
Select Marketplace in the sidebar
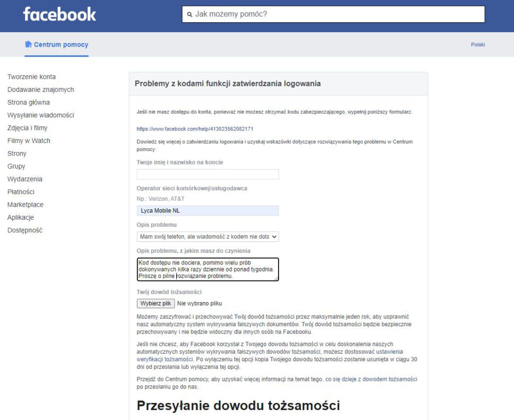25,204
